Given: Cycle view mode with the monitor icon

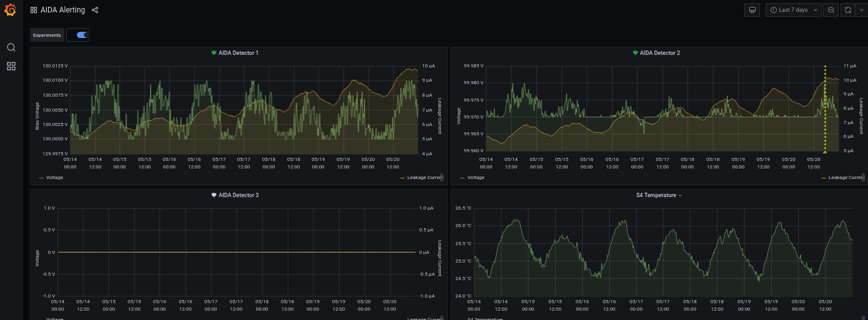Looking at the screenshot, I should (x=752, y=10).
